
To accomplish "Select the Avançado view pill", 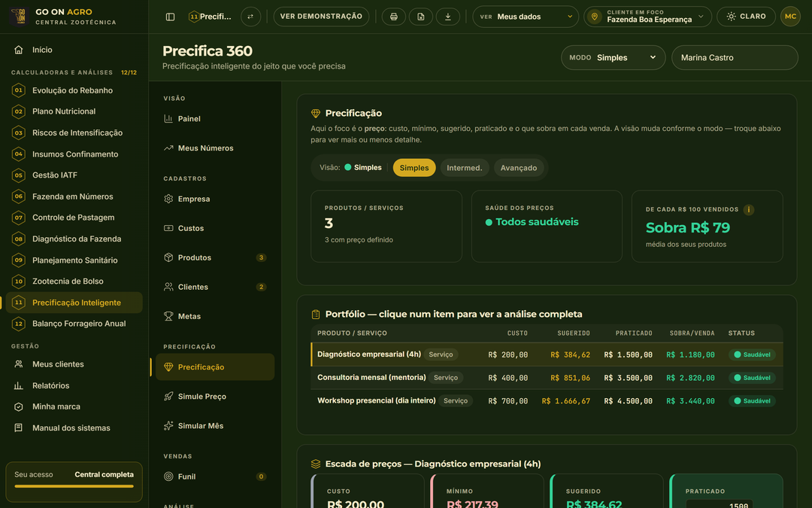I will (518, 168).
